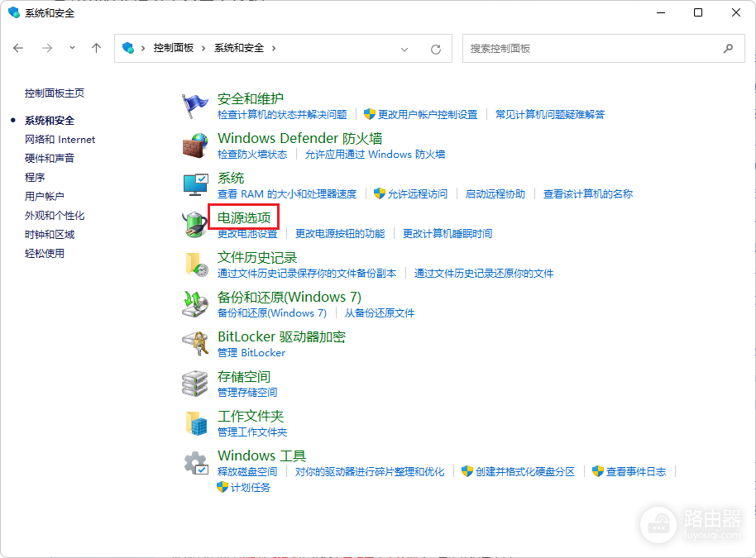Image resolution: width=756 pixels, height=558 pixels.
Task: Open 从备份还原文件 link
Action: coord(380,313)
